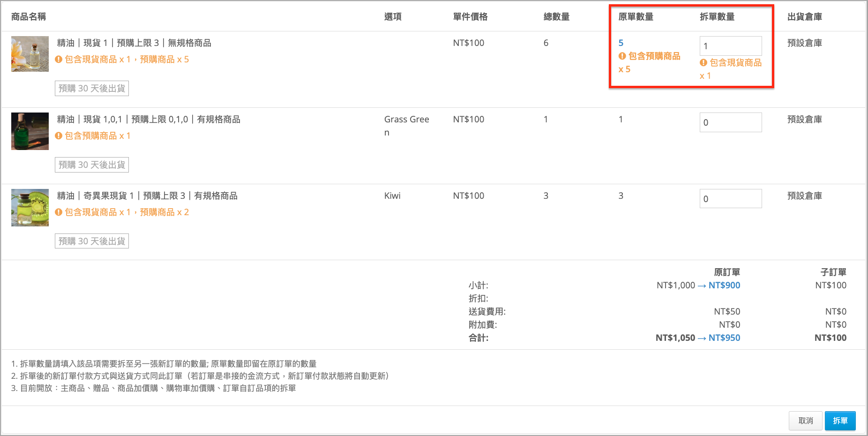The height and width of the screenshot is (436, 868).
Task: Click the subtotal new value NT$900
Action: coord(725,286)
